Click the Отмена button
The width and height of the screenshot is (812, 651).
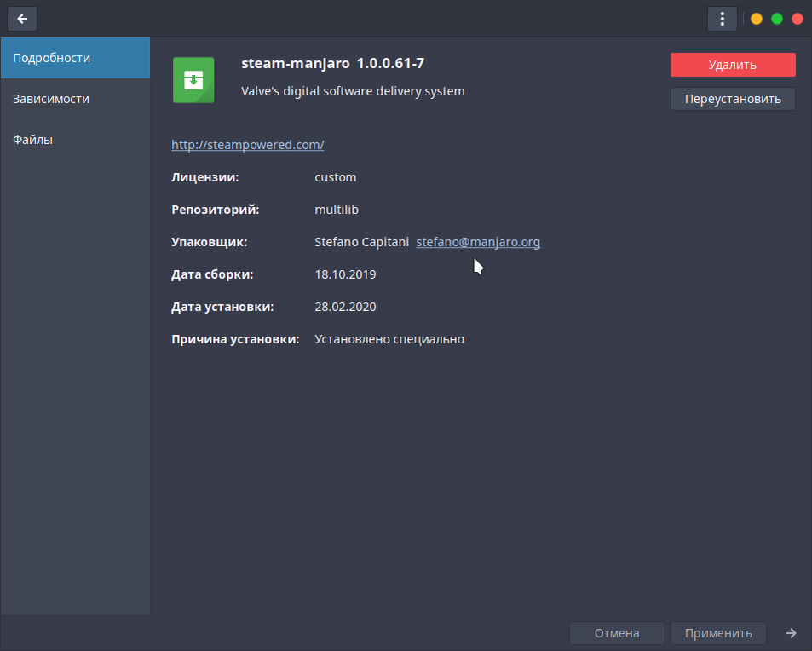[617, 633]
